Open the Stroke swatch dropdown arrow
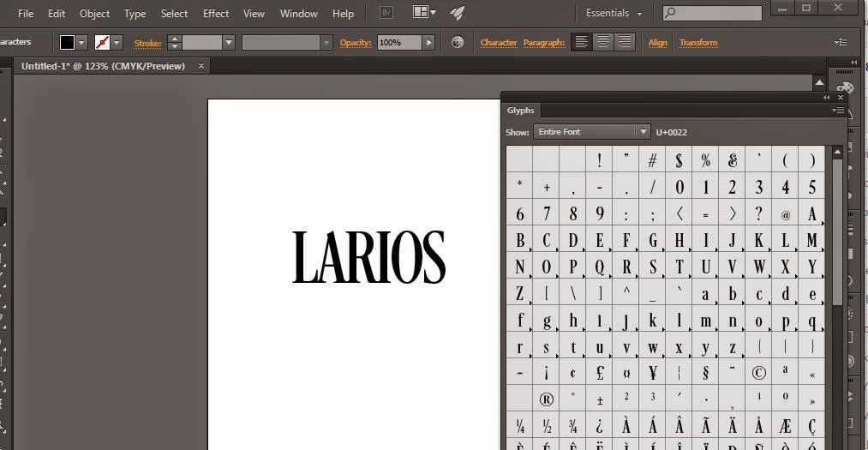 pyautogui.click(x=117, y=42)
